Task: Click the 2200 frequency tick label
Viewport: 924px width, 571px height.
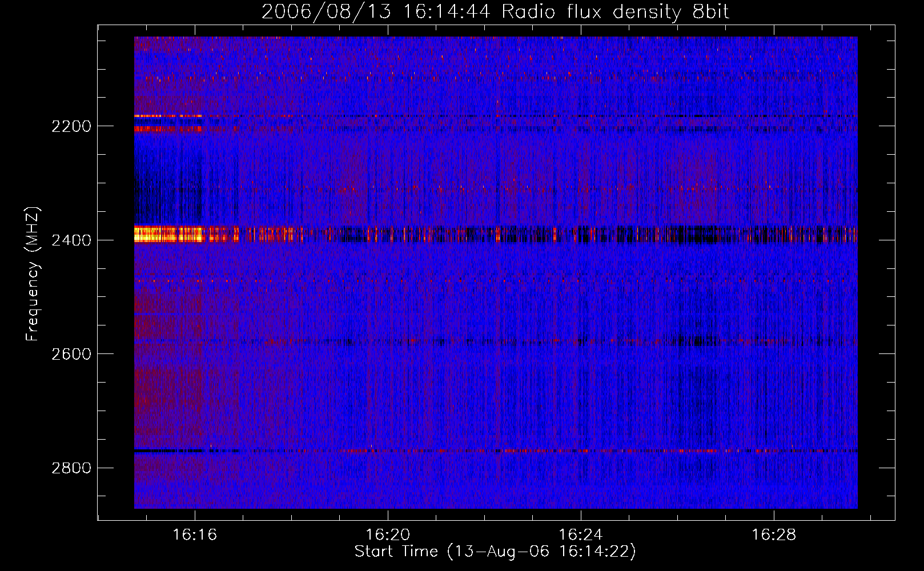Action: [x=71, y=126]
